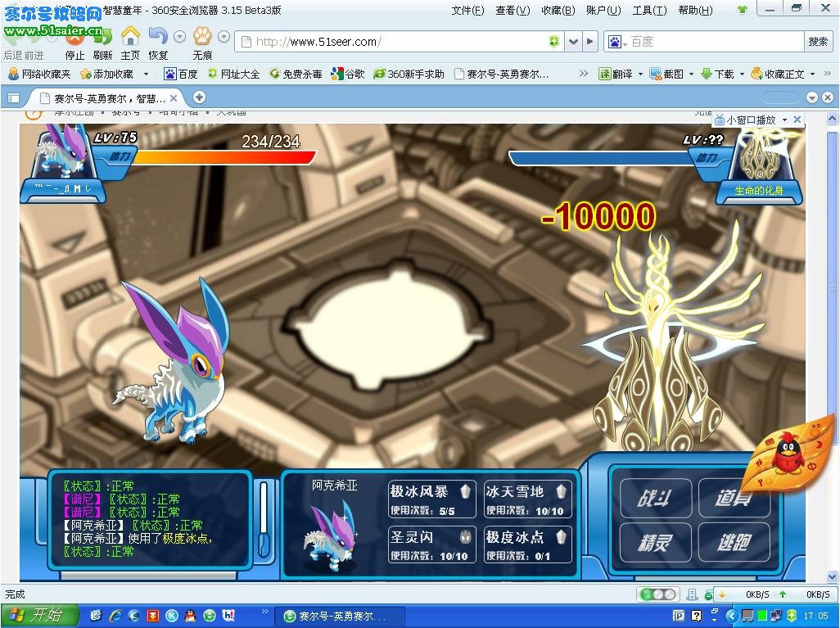Use the 极冰风暴 skill
Screen dimensions: 840x628
click(431, 499)
